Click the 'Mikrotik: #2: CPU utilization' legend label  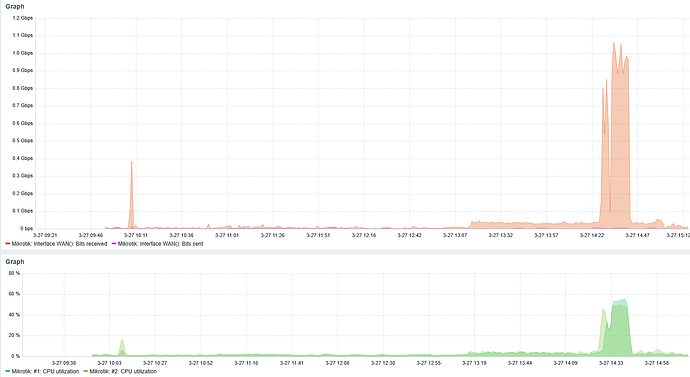[123, 371]
